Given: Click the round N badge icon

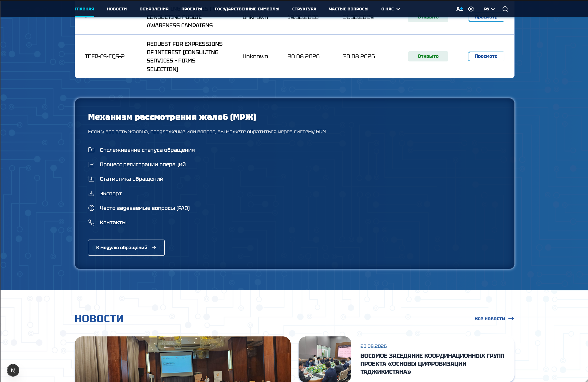Looking at the screenshot, I should coord(13,370).
